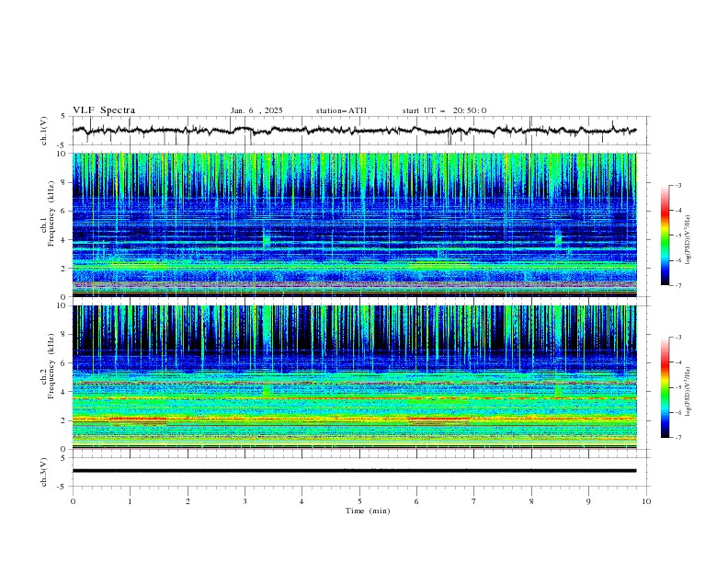This screenshot has height=563, width=728.
Task: Click the "2" kHz tick on ch.2 axis
Action: pyautogui.click(x=65, y=420)
